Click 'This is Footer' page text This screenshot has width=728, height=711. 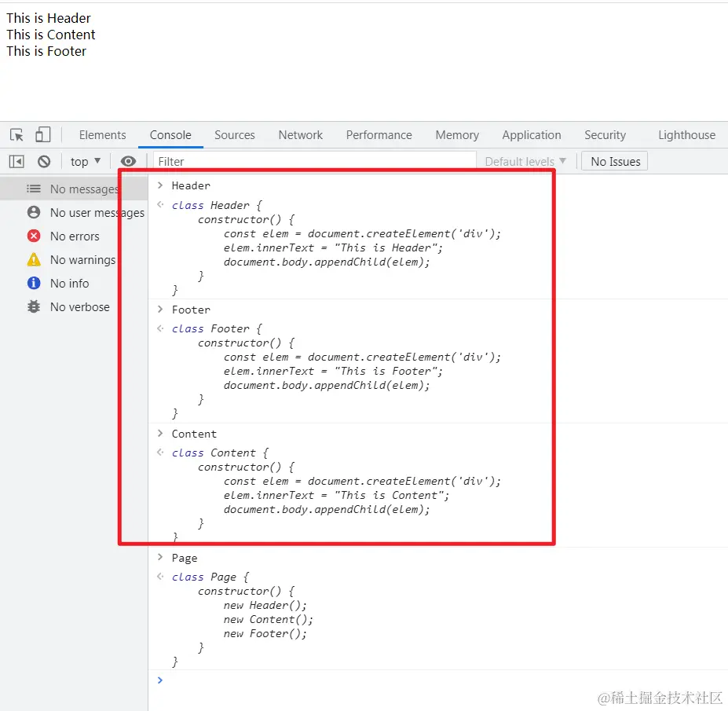point(46,51)
